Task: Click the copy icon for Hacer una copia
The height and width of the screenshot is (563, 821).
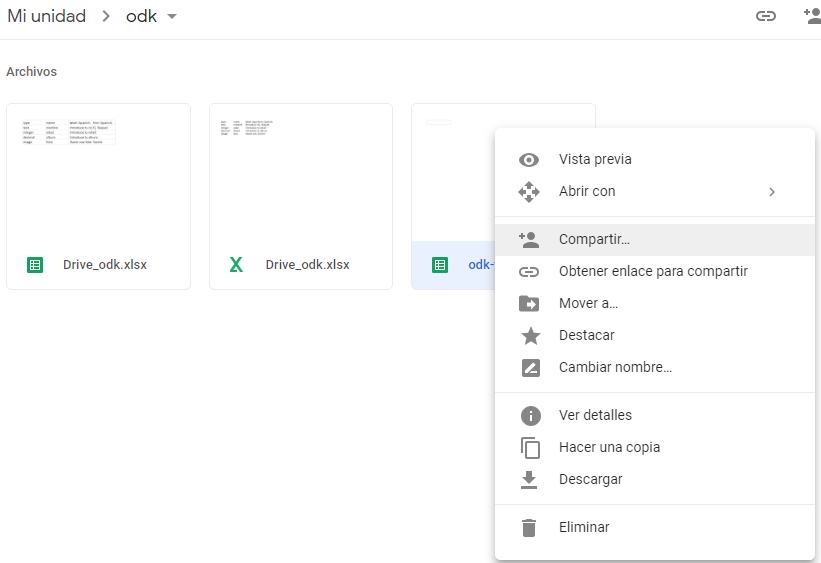Action: pyautogui.click(x=530, y=448)
